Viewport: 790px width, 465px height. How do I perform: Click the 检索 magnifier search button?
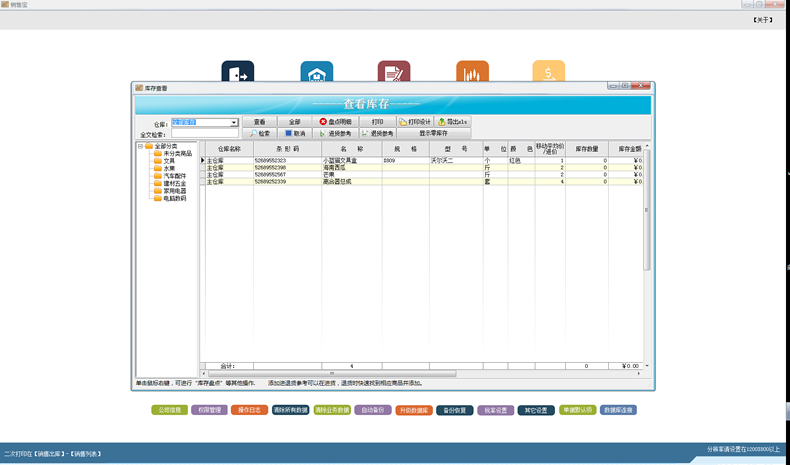[259, 134]
